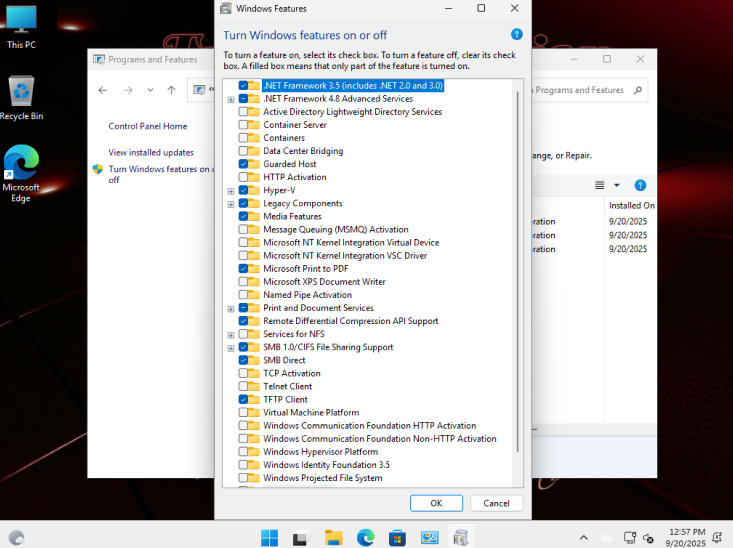
Task: Click the search magnifier in Programs and Features
Action: point(638,90)
